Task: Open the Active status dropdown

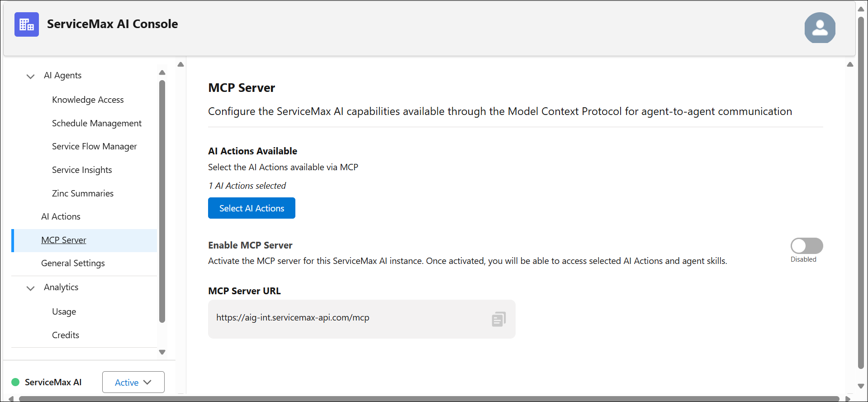Action: coord(133,382)
